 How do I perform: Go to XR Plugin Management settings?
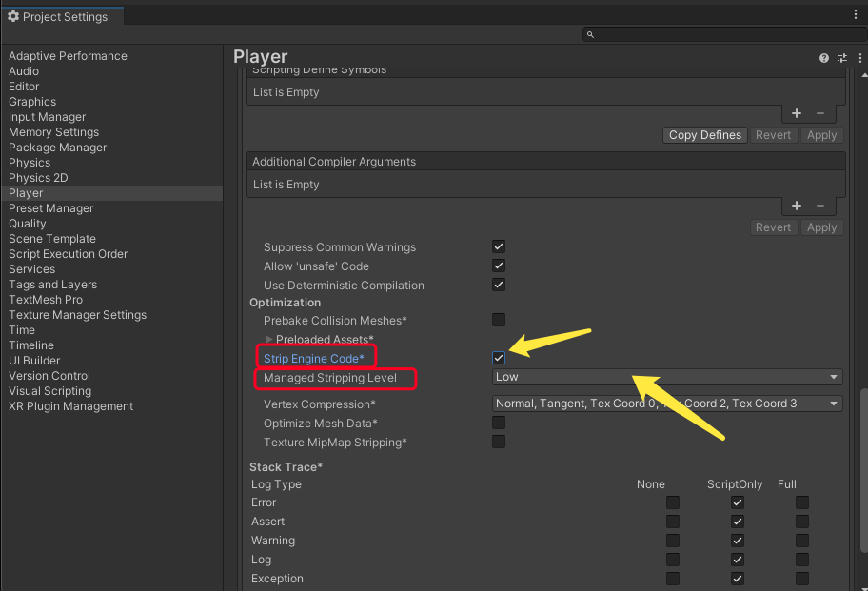pos(70,406)
